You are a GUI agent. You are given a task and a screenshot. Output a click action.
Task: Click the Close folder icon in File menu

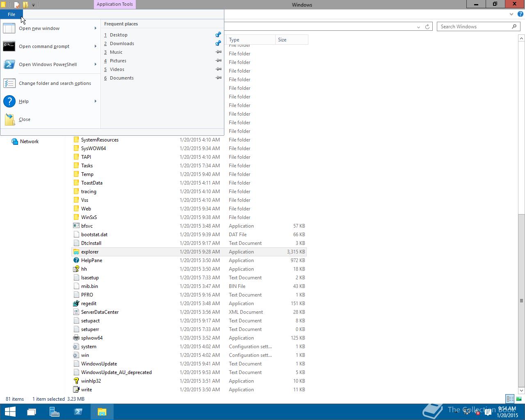point(9,119)
